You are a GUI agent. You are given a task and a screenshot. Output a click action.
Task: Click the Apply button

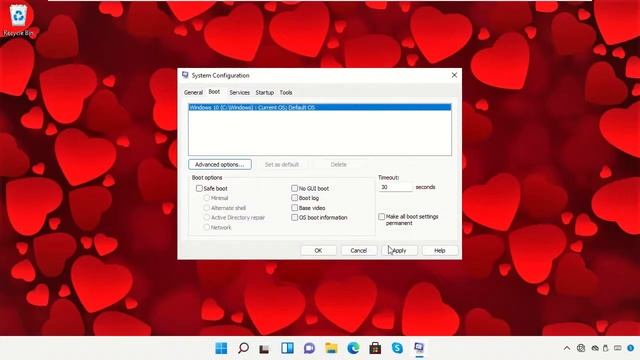point(399,250)
